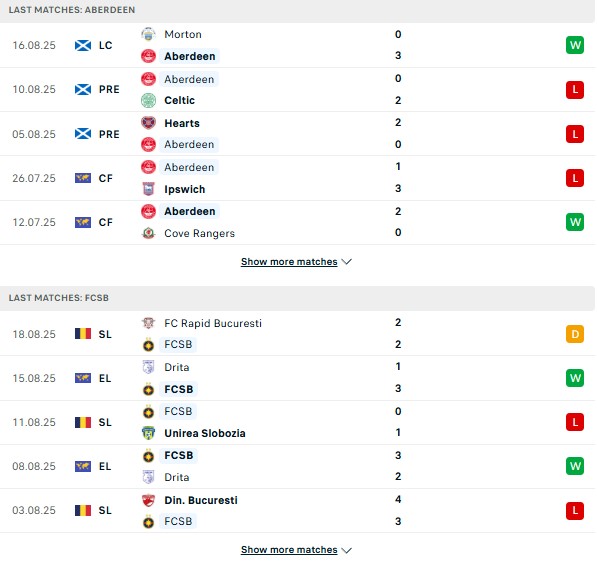This screenshot has height=561, width=597.
Task: Click the Hearts club crest icon
Action: coord(148,123)
